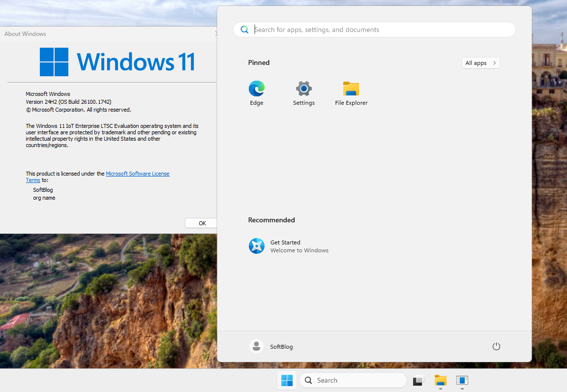Click the Windows Start button on taskbar
The width and height of the screenshot is (567, 392).
click(287, 380)
